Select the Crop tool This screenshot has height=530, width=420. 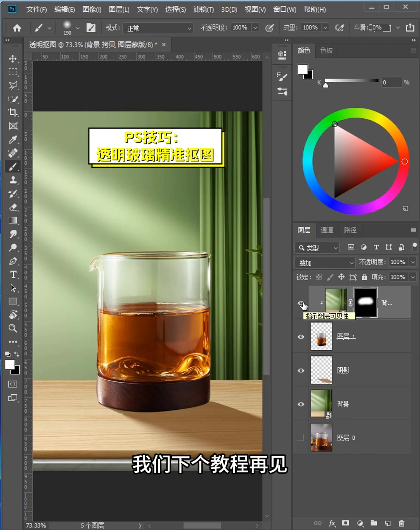pyautogui.click(x=13, y=112)
